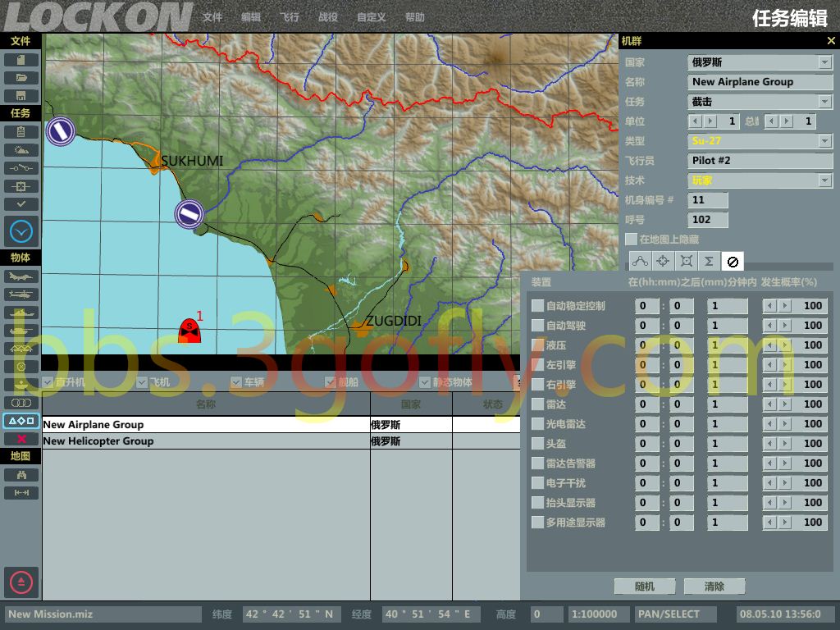Open the weather settings icon

(x=21, y=150)
